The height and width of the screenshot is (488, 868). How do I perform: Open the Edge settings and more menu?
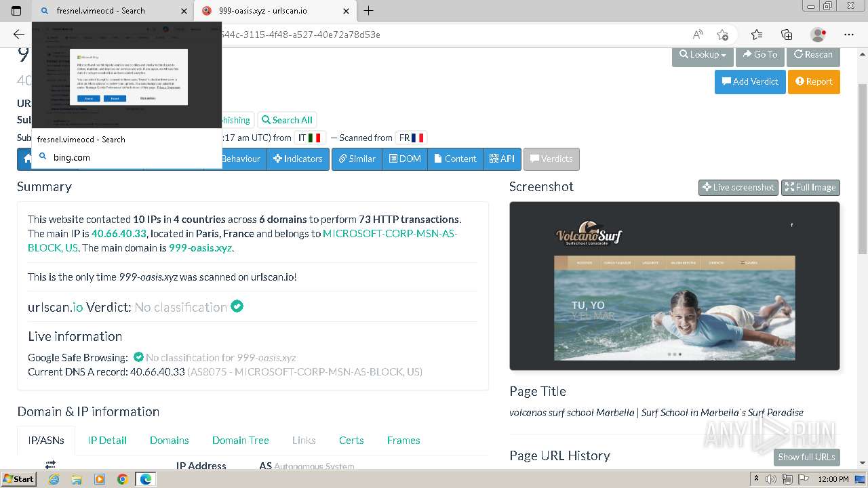[849, 35]
